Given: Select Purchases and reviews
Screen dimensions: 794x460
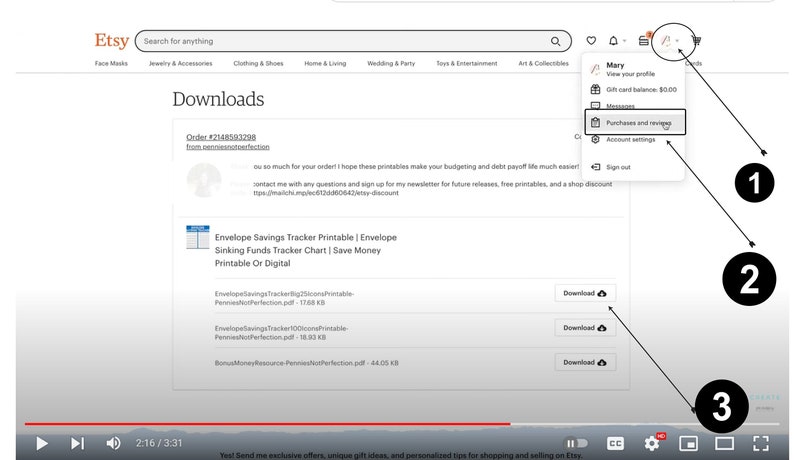Looking at the screenshot, I should click(635, 122).
